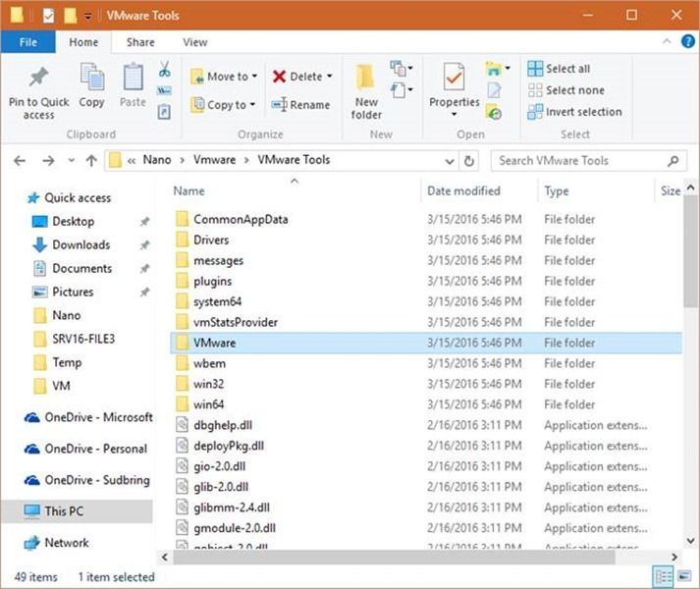Open the Delete dropdown arrow
Image resolution: width=700 pixels, height=589 pixels.
pos(330,77)
